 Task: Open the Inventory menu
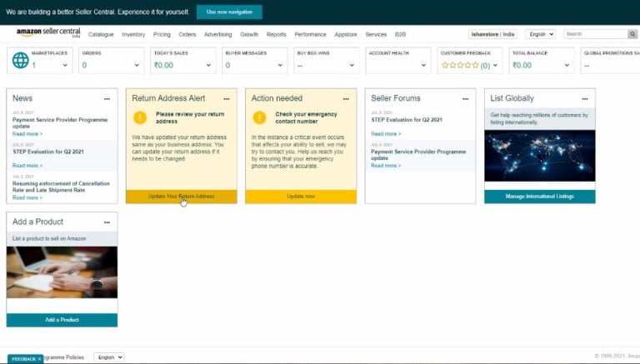[133, 34]
